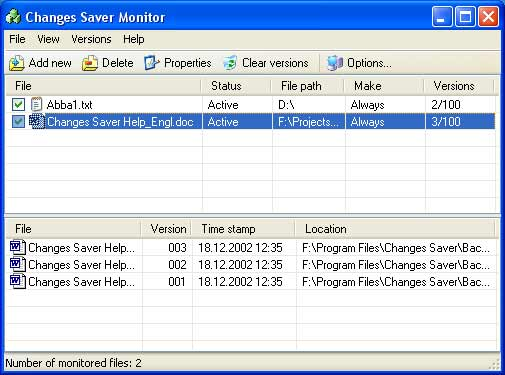Minimize the Changes Saver Monitor window
The height and width of the screenshot is (375, 505).
tap(442, 16)
